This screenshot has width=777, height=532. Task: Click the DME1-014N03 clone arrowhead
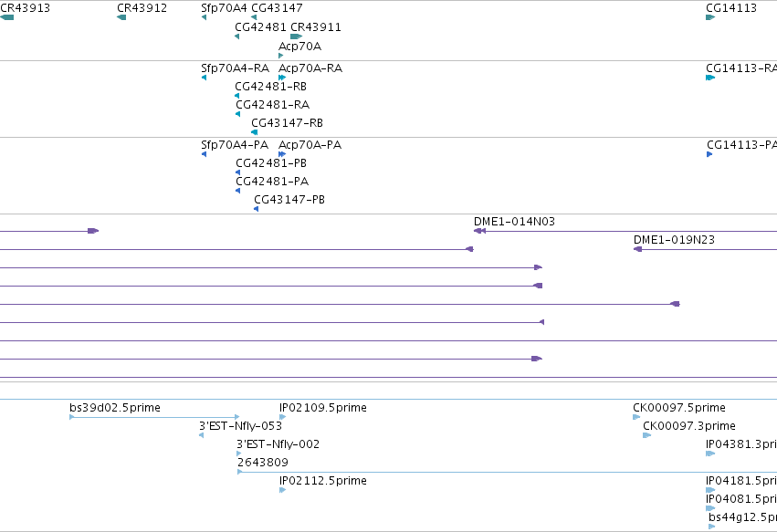click(x=479, y=231)
